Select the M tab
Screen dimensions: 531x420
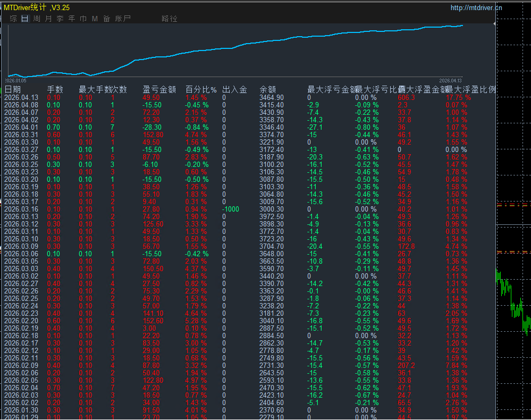[95, 19]
